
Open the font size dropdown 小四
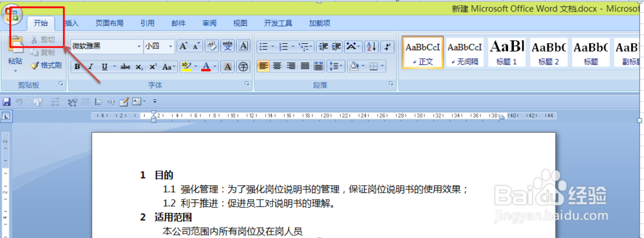[171, 46]
